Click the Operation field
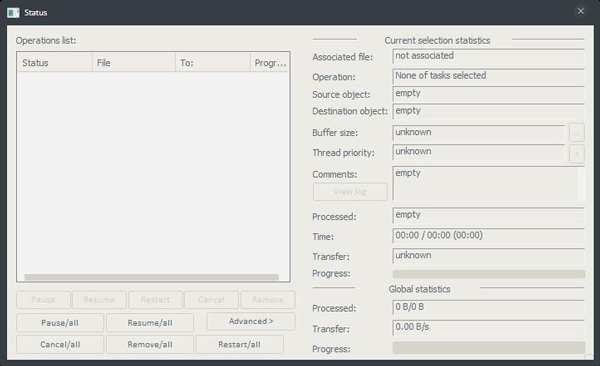Viewport: 600px width, 366px height. (x=489, y=76)
